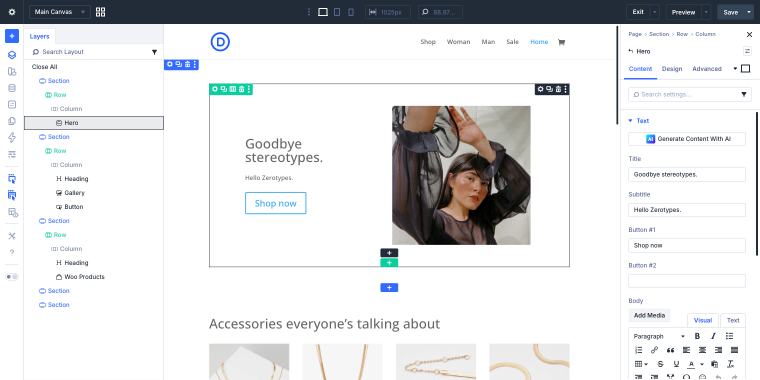This screenshot has height=380, width=760.
Task: Switch body editor to Text tab
Action: pyautogui.click(x=733, y=320)
